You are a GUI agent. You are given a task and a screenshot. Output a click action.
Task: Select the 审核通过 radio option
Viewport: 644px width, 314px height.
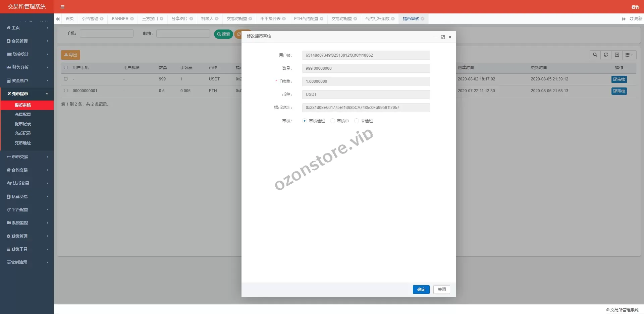[x=305, y=121]
